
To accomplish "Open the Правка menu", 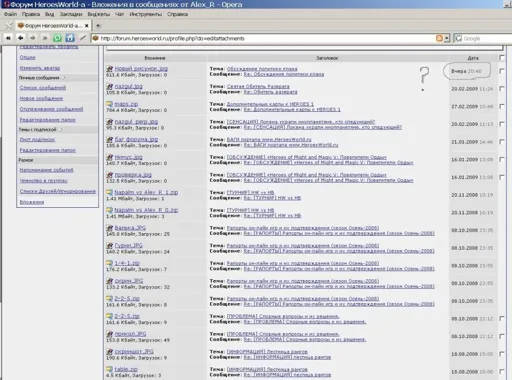I will pos(31,14).
